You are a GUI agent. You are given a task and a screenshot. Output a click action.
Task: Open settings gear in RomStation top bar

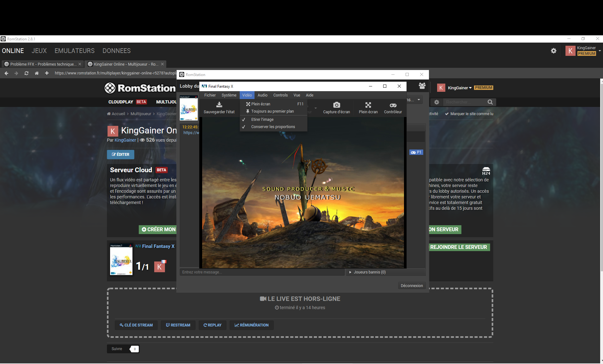pyautogui.click(x=553, y=51)
